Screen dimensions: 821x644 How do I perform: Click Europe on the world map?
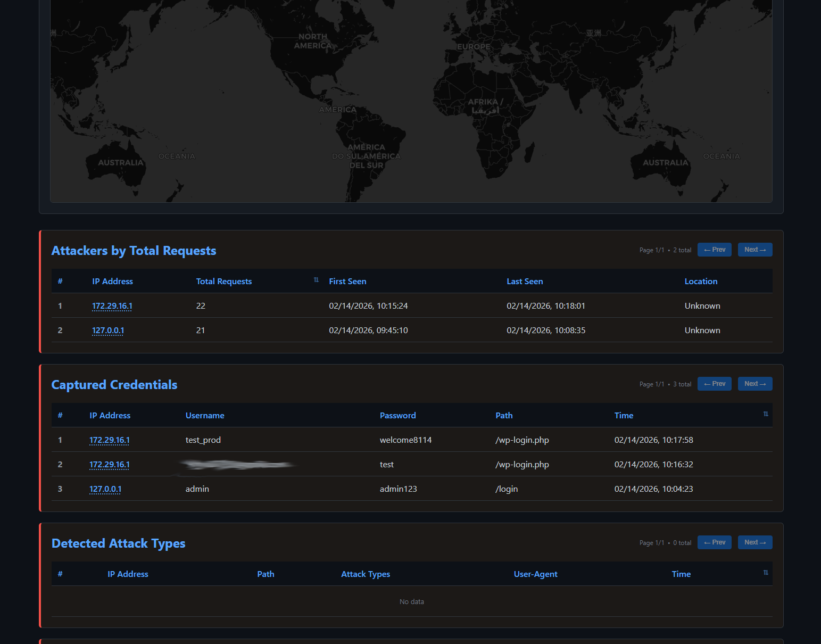pyautogui.click(x=474, y=47)
